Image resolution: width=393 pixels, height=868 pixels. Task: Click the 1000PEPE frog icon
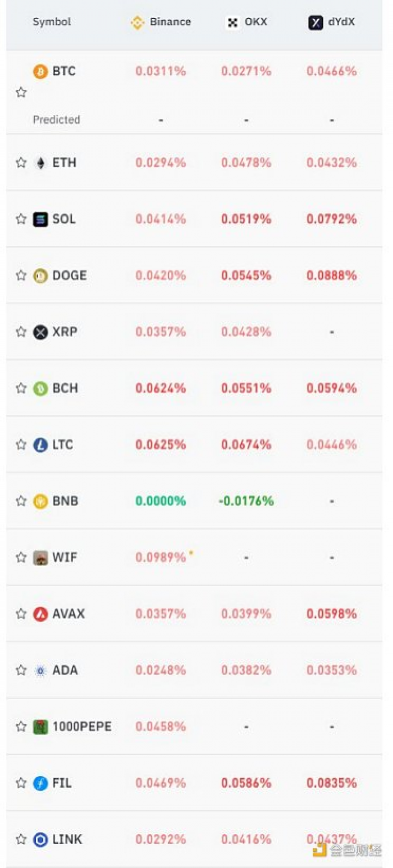(40, 727)
